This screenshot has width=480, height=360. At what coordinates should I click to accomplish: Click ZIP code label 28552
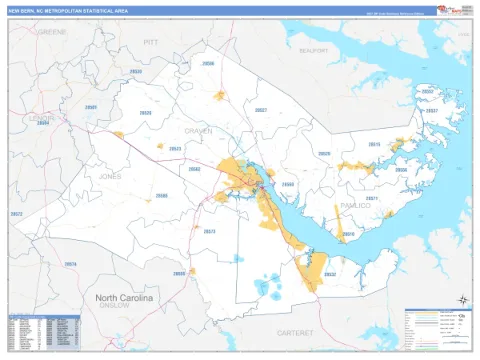pos(428,91)
